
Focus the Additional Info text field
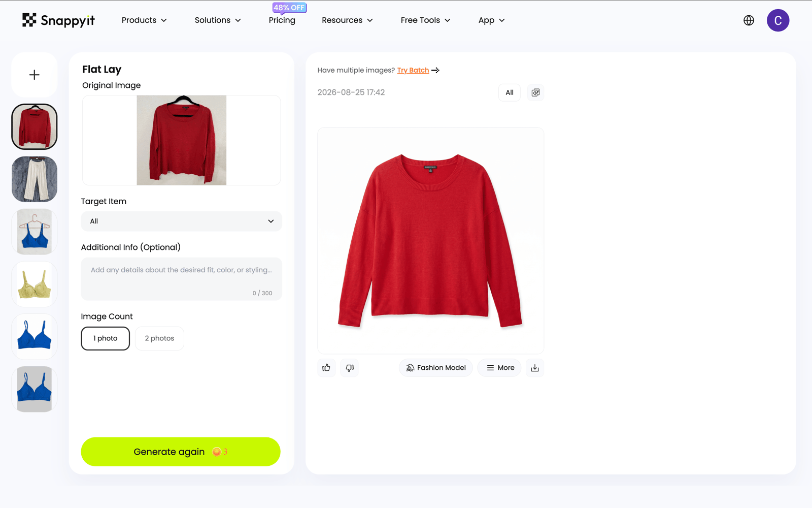pyautogui.click(x=182, y=279)
